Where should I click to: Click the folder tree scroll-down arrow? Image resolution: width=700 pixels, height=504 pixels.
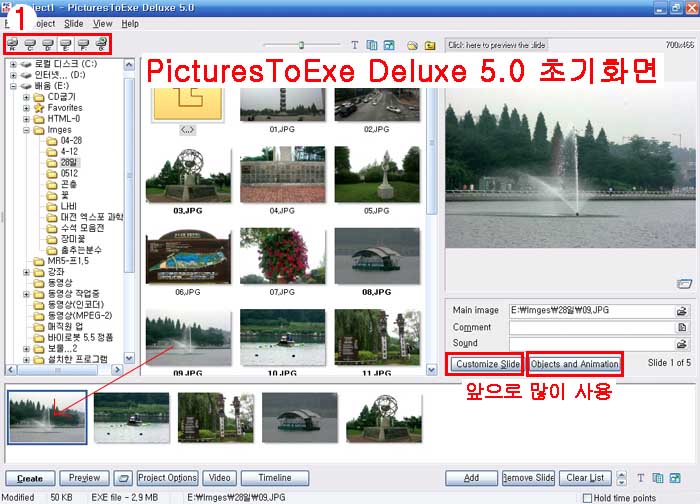tap(129, 358)
